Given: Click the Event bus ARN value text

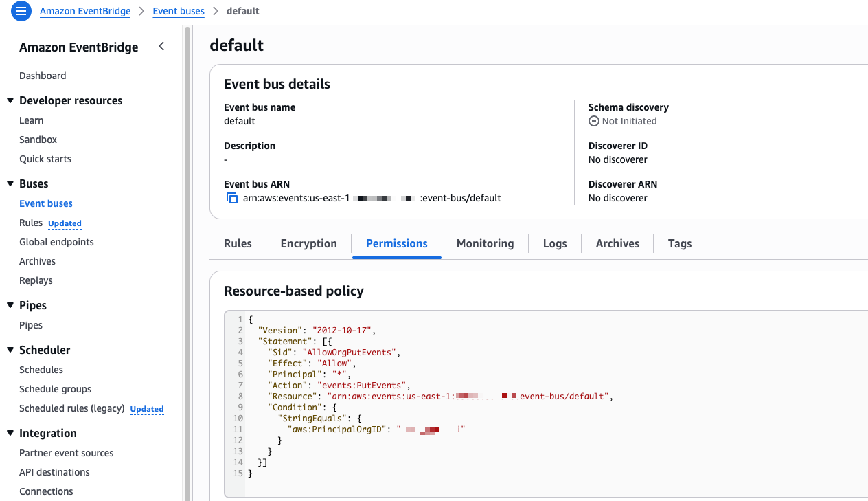Looking at the screenshot, I should 372,198.
